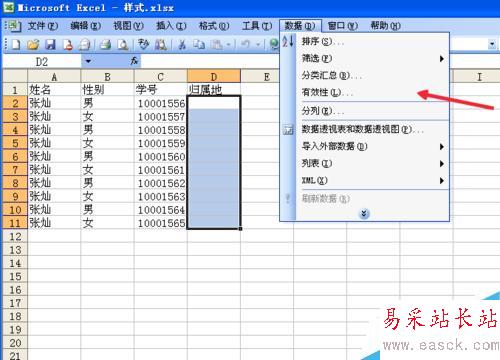Select column C header
500x360 pixels.
click(x=161, y=77)
